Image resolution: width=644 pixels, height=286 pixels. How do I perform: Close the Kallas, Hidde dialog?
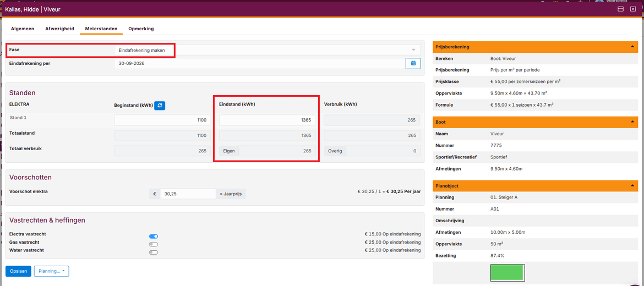point(633,9)
